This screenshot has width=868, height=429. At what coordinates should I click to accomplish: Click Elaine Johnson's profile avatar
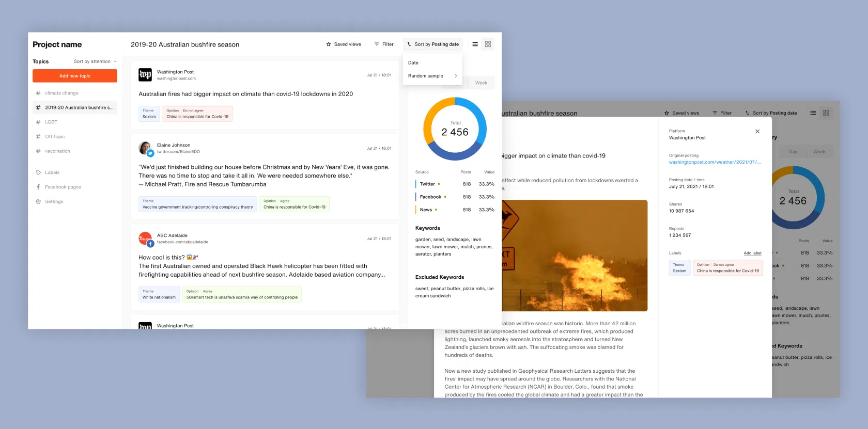[x=145, y=148]
